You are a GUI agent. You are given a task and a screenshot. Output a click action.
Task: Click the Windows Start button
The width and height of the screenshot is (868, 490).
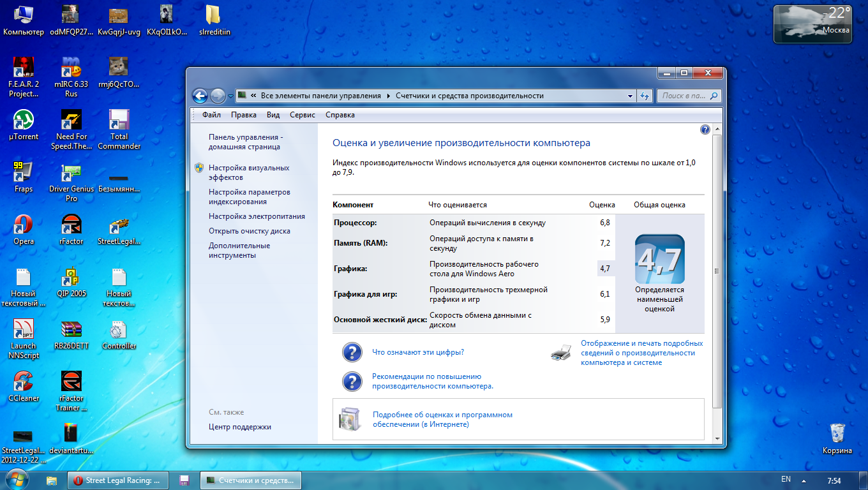[x=19, y=480]
